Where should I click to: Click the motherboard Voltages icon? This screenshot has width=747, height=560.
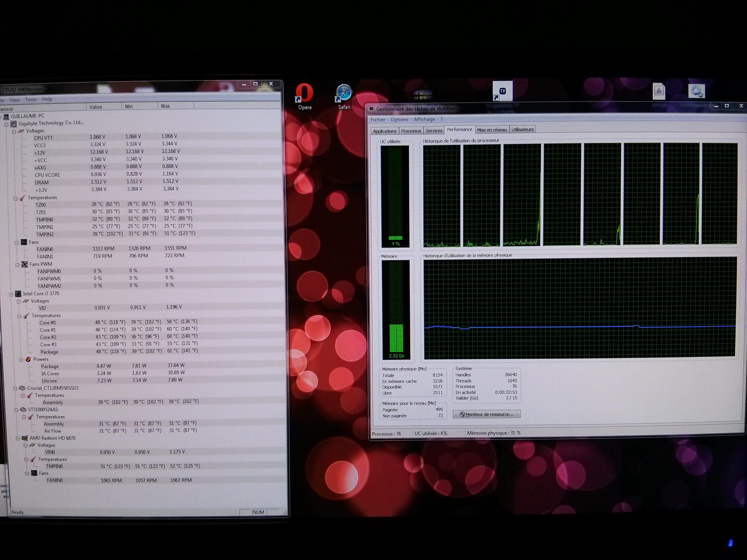point(21,131)
